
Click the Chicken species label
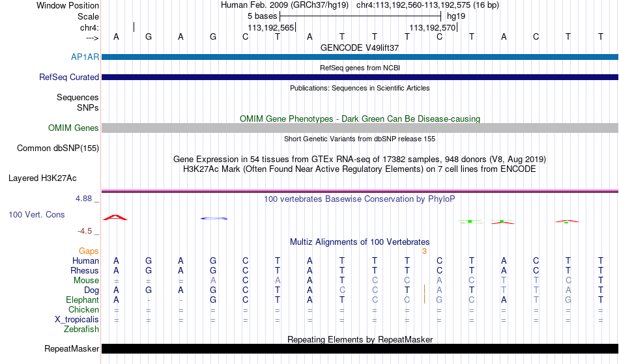point(83,309)
